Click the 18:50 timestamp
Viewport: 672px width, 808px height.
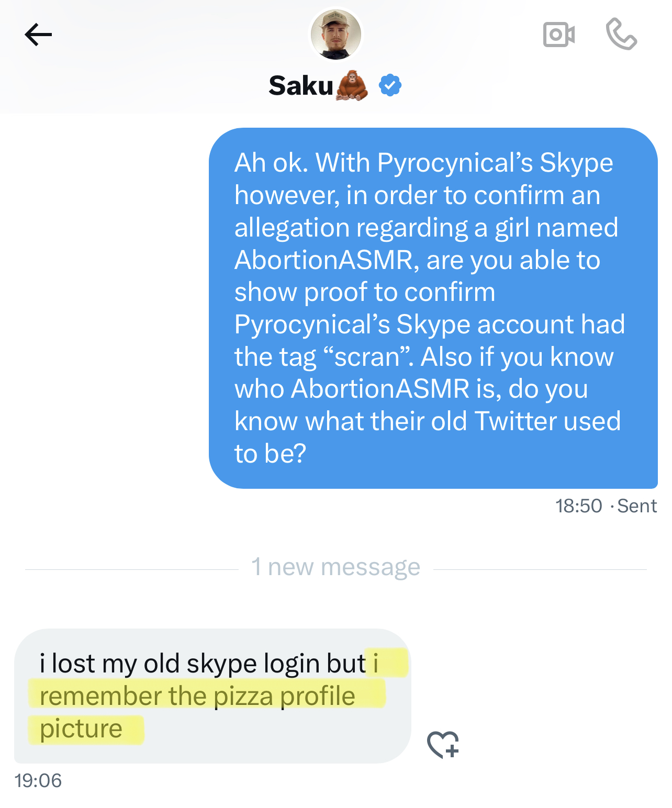coord(578,506)
